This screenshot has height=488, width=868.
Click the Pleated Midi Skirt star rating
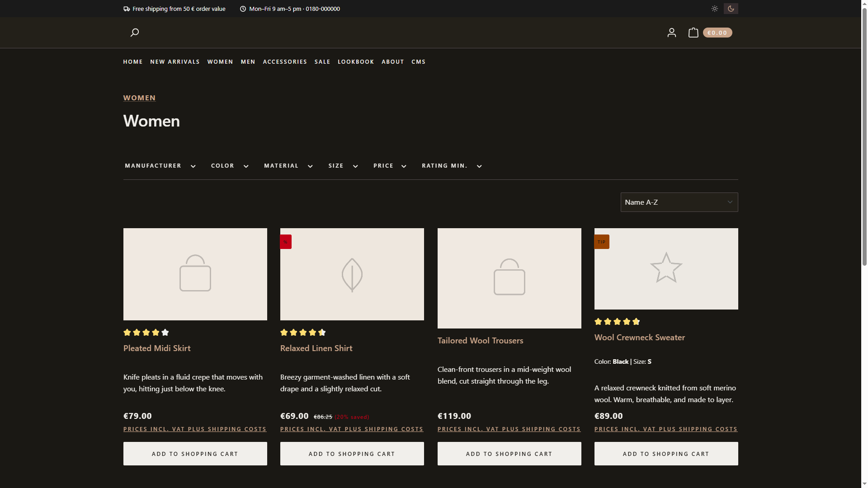[x=146, y=333]
